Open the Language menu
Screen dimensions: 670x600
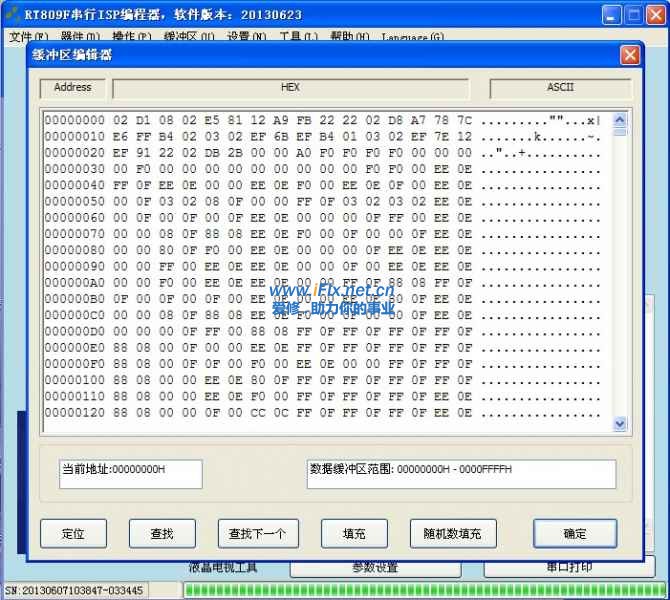414,37
